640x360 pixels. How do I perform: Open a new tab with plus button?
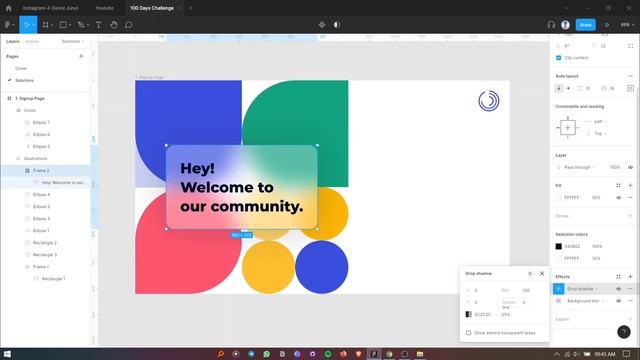tap(190, 8)
